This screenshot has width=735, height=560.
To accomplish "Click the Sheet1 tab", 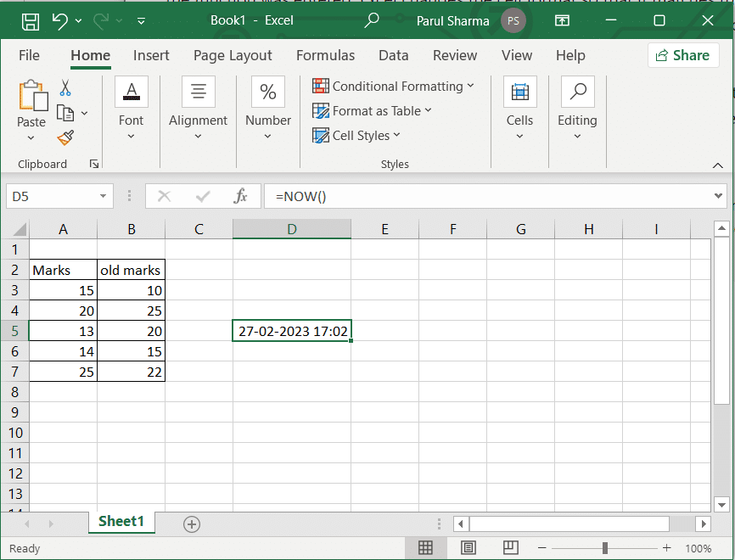I will coord(121,522).
